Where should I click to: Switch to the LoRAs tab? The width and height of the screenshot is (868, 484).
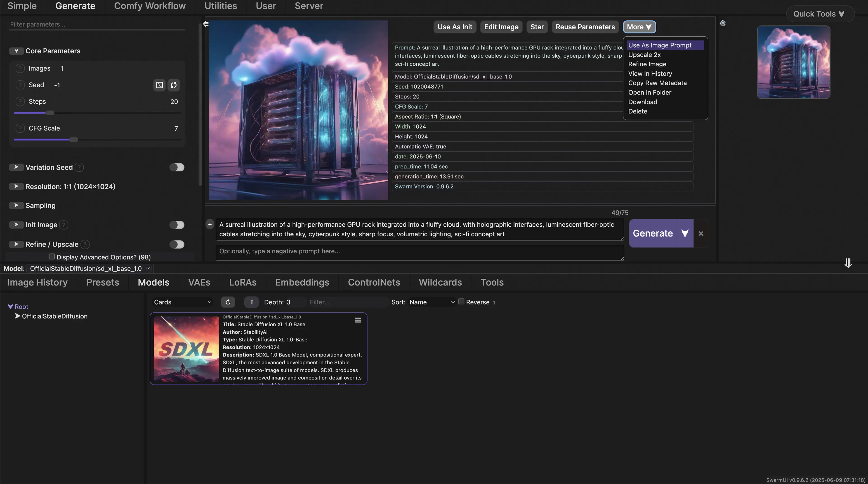tap(243, 282)
